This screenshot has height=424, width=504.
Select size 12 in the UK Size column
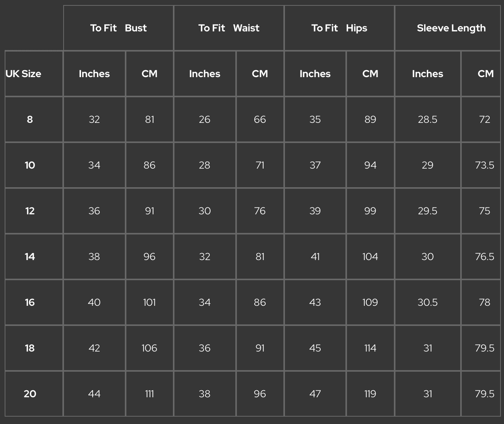pos(30,211)
